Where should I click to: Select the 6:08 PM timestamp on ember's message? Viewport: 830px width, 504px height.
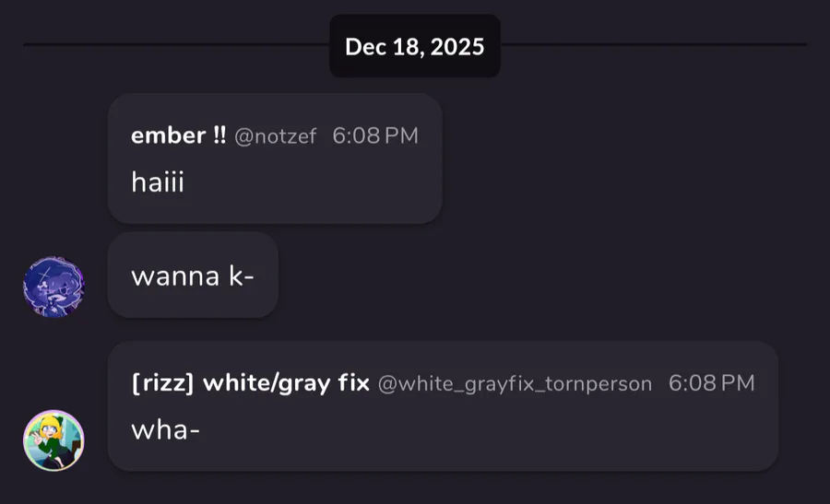point(374,136)
